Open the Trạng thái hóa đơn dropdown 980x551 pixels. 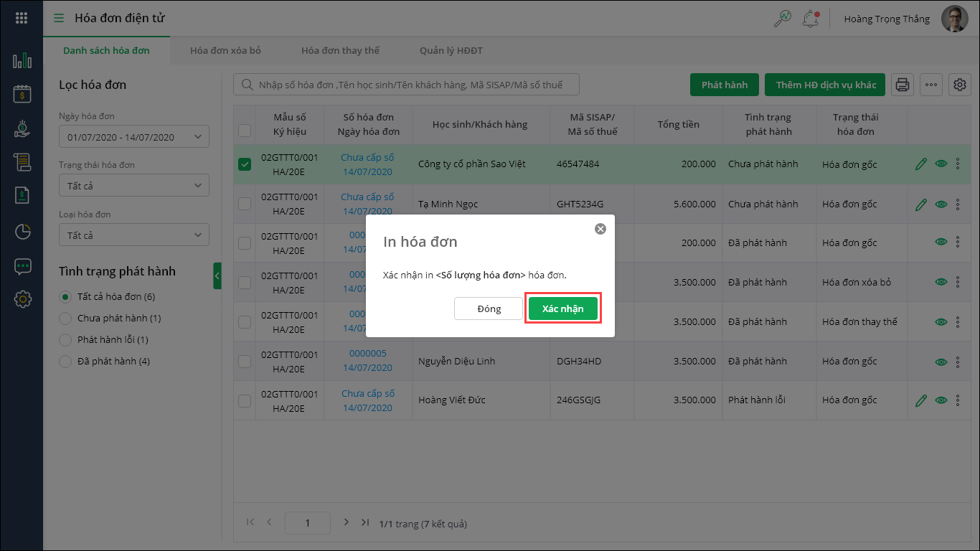coord(134,186)
